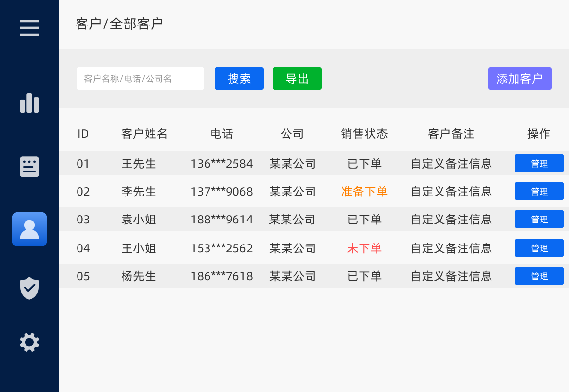The image size is (569, 392).
Task: Open the shield checkmark security icon
Action: click(29, 288)
